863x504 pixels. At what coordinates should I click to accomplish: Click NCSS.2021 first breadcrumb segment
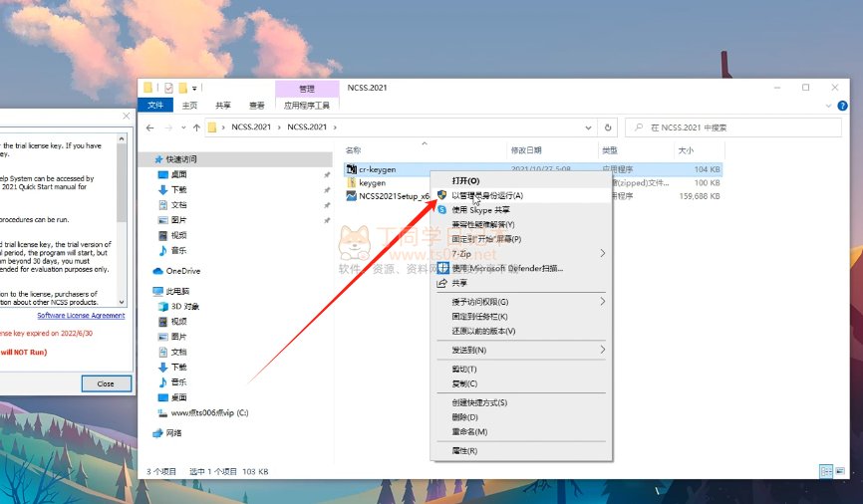(x=251, y=127)
